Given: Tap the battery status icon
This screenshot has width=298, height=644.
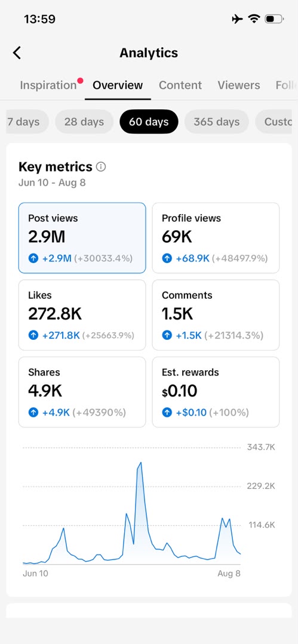Looking at the screenshot, I should (x=274, y=19).
